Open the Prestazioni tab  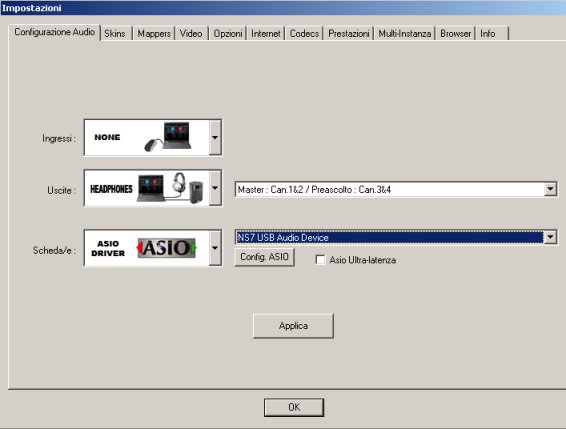(x=349, y=34)
